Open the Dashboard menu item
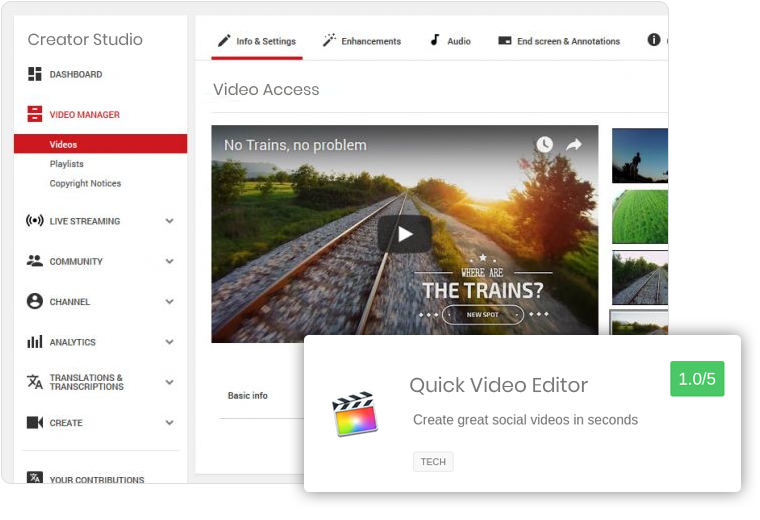The height and width of the screenshot is (520, 760). [x=76, y=74]
